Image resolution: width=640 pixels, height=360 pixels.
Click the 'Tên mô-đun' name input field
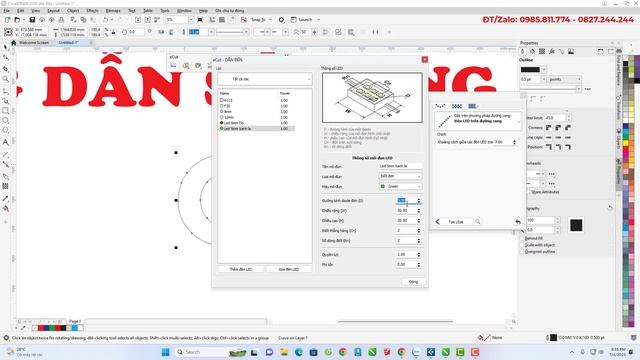coord(400,167)
